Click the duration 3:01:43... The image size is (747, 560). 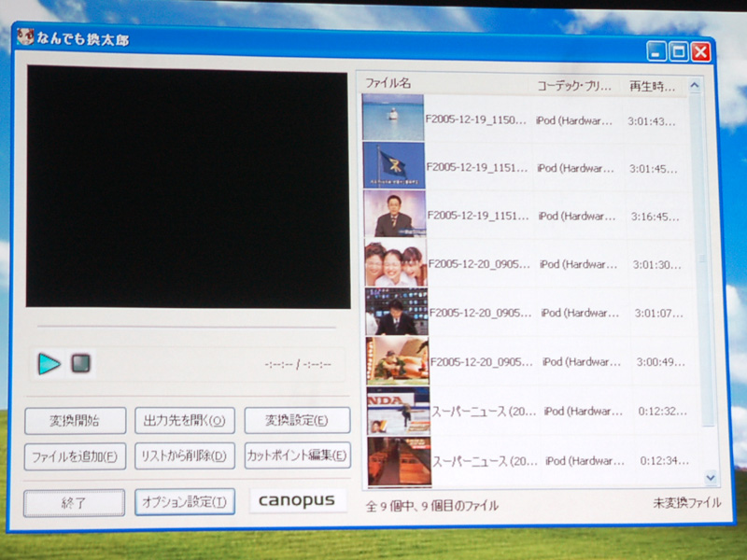651,122
